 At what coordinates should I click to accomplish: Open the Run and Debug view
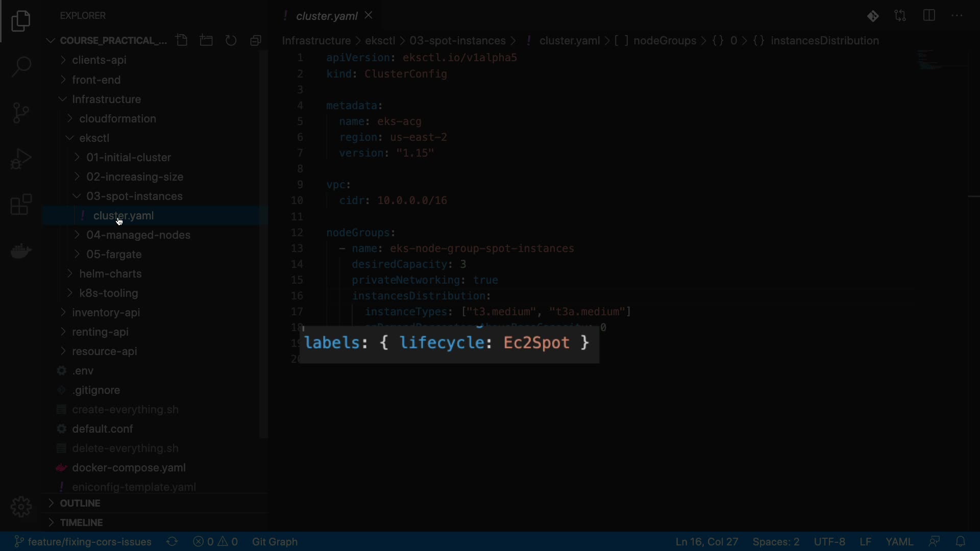21,159
